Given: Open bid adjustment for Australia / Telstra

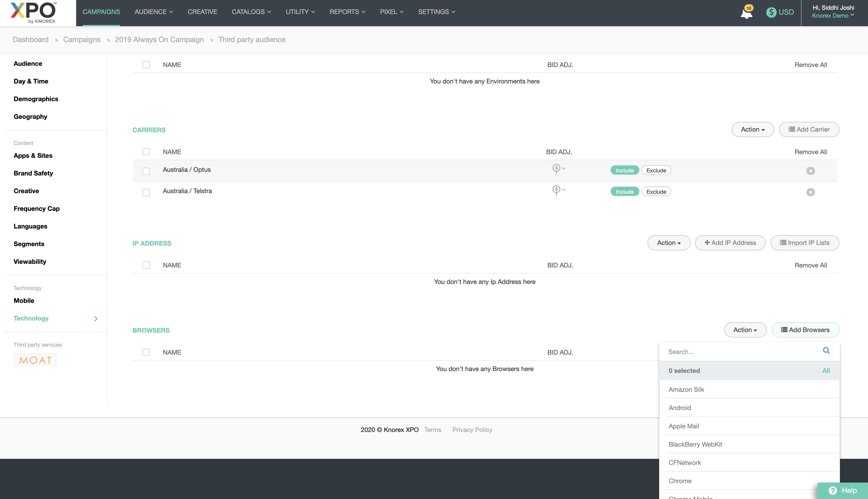Looking at the screenshot, I should coord(558,190).
